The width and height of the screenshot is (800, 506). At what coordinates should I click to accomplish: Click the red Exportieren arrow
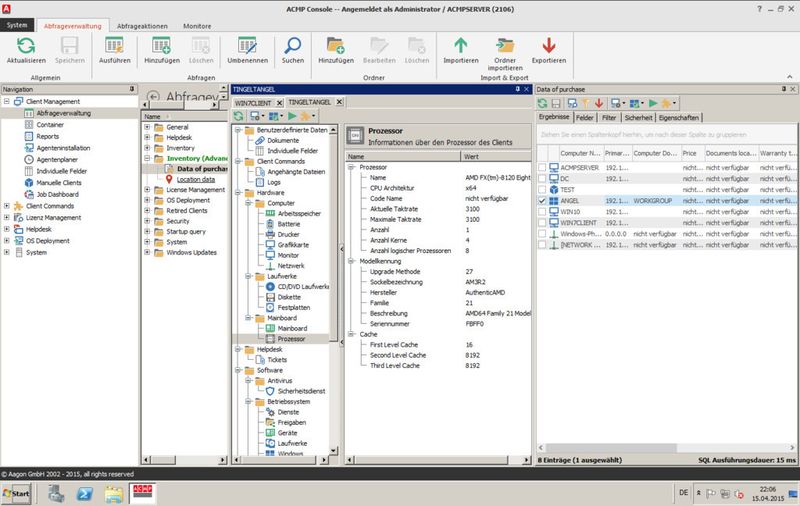(x=548, y=46)
